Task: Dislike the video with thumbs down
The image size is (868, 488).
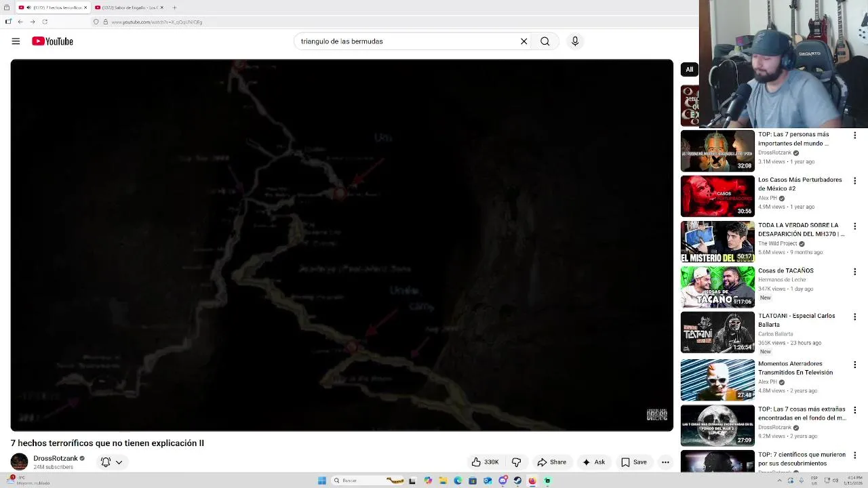Action: (516, 462)
